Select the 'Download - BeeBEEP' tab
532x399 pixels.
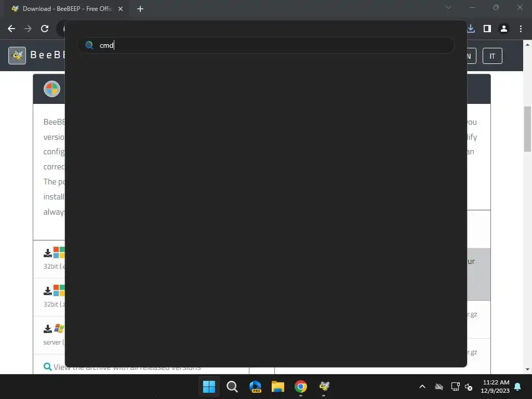click(66, 9)
